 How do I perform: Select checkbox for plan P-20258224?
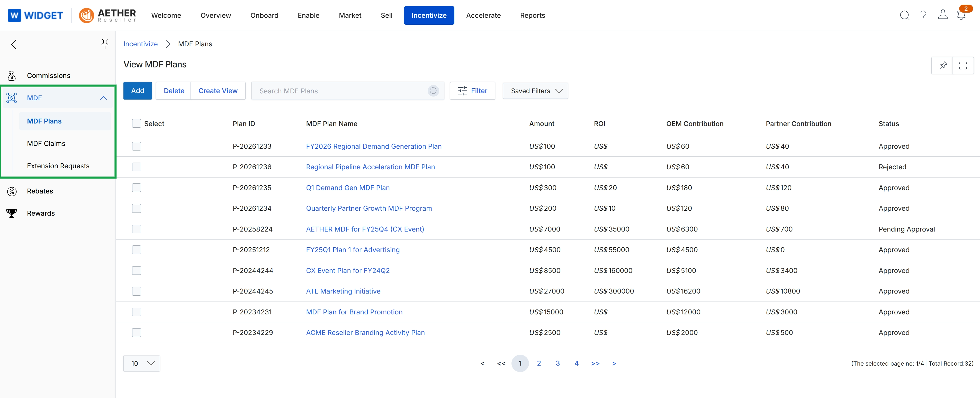pyautogui.click(x=136, y=229)
